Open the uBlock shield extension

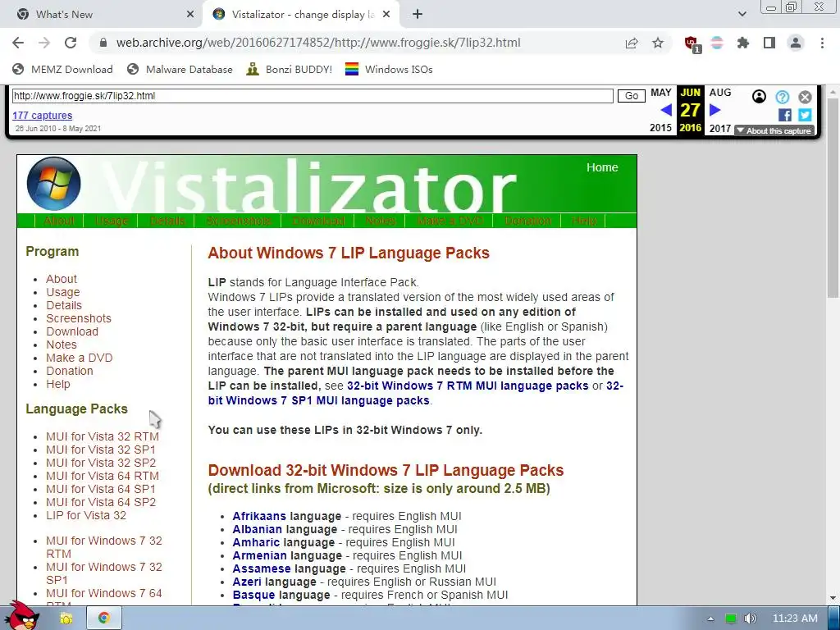[692, 44]
